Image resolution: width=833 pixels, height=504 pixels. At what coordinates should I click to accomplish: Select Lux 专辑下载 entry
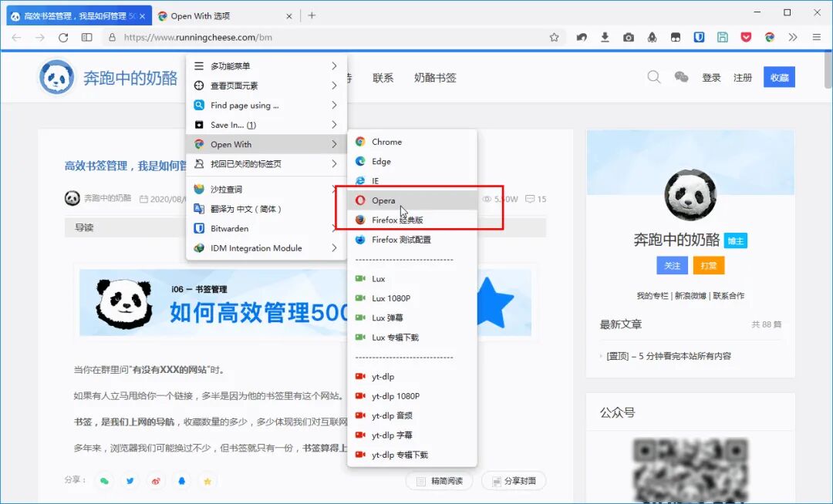412,338
